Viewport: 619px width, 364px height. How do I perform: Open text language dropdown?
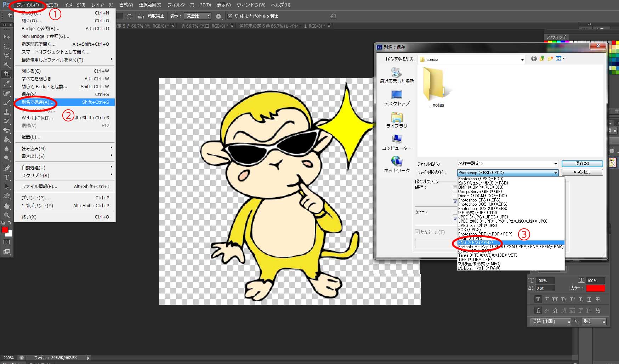[x=551, y=322]
